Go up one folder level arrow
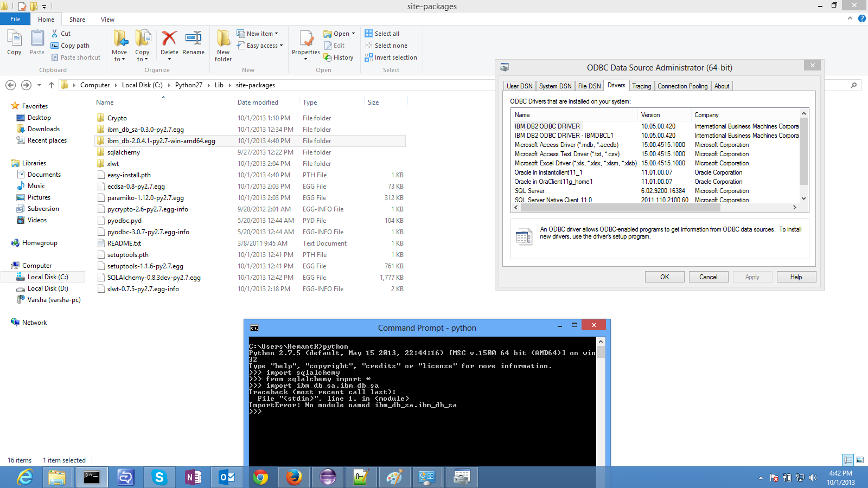Image resolution: width=868 pixels, height=488 pixels. pyautogui.click(x=52, y=85)
